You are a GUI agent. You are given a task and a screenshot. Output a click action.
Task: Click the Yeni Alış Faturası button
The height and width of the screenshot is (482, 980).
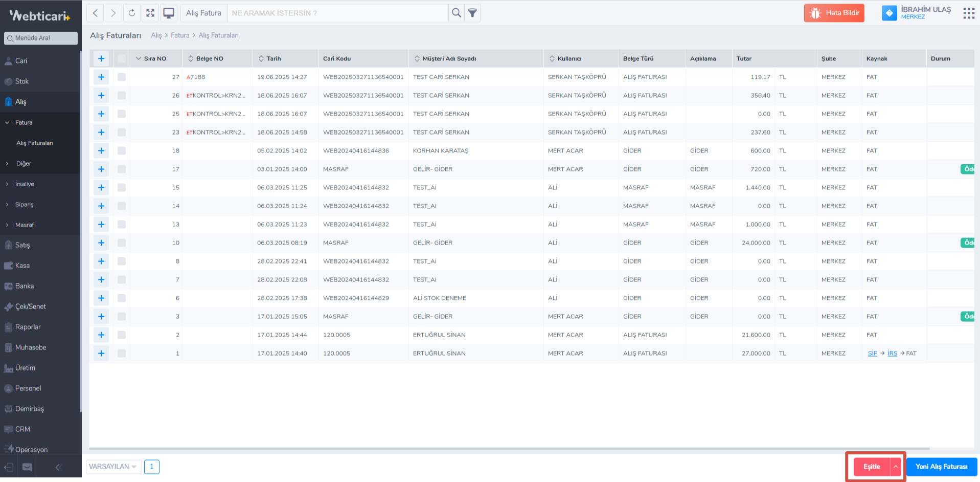coord(941,467)
